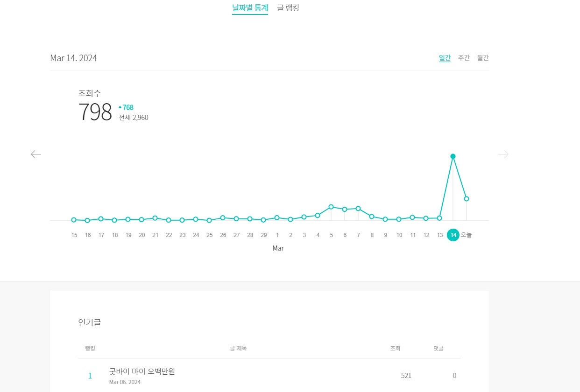Viewport: 580px width, 392px height.
Task: Click the chart data point above March 5
Action: click(x=331, y=206)
